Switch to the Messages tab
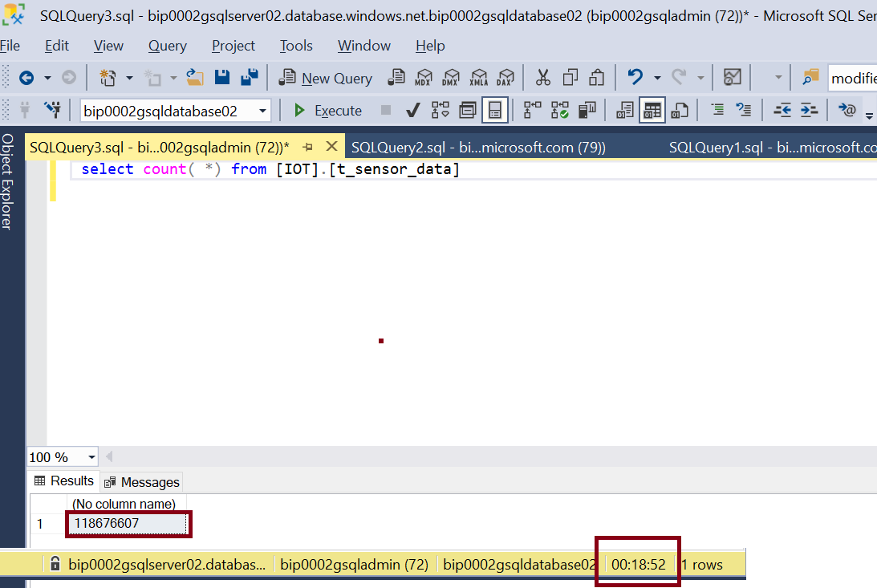The width and height of the screenshot is (877, 588). tap(142, 482)
